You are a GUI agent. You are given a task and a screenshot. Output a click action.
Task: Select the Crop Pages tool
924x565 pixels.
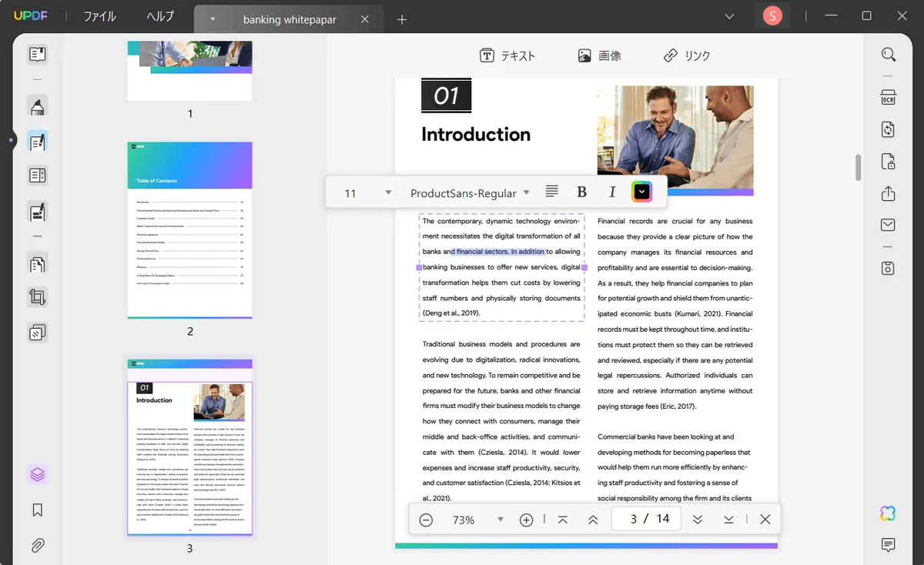37,297
